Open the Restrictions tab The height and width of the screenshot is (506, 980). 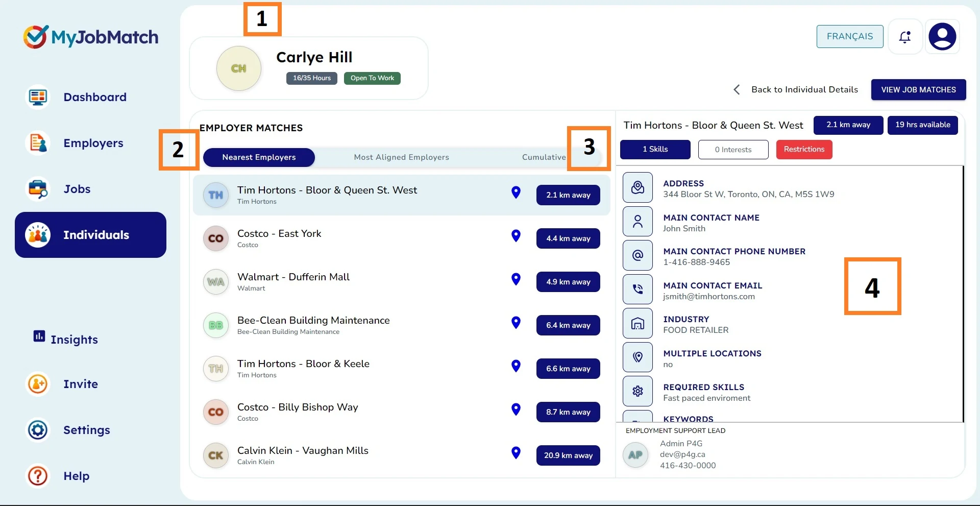tap(804, 150)
